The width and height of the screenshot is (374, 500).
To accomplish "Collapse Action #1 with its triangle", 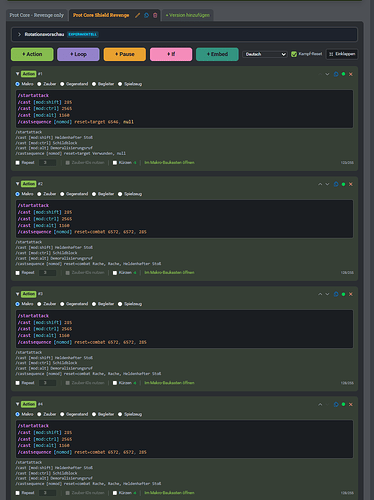I will pos(17,74).
